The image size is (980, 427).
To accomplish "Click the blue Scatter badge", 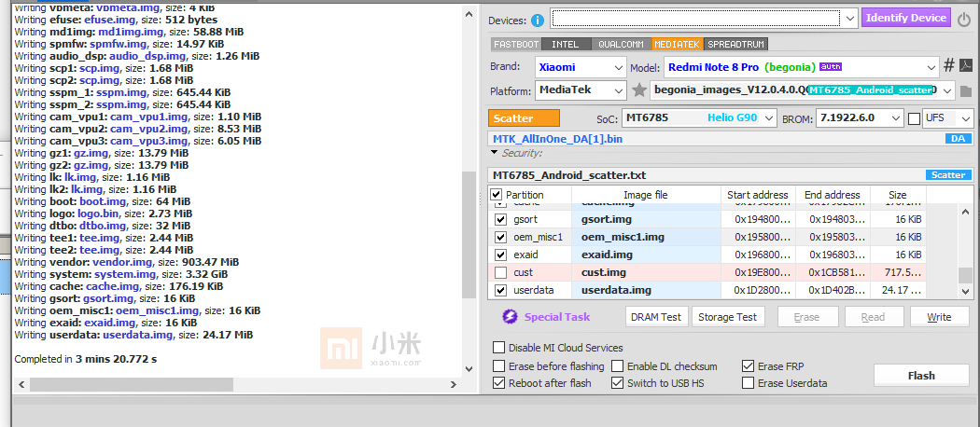I will (949, 174).
